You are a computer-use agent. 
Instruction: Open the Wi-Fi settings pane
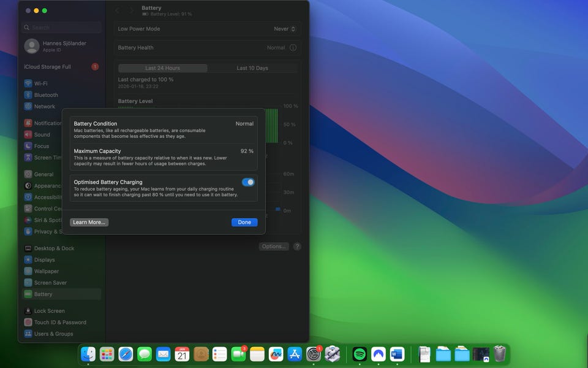tap(41, 83)
